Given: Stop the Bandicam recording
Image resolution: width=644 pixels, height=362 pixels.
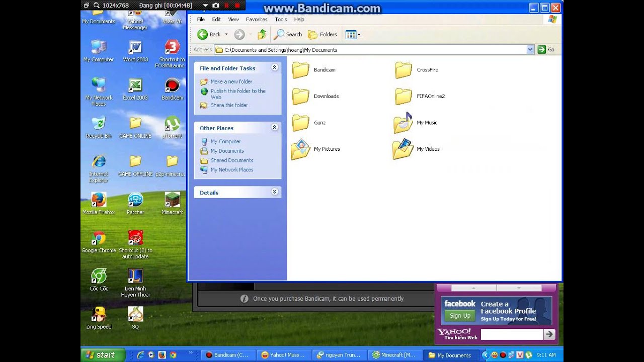Looking at the screenshot, I should point(237,6).
